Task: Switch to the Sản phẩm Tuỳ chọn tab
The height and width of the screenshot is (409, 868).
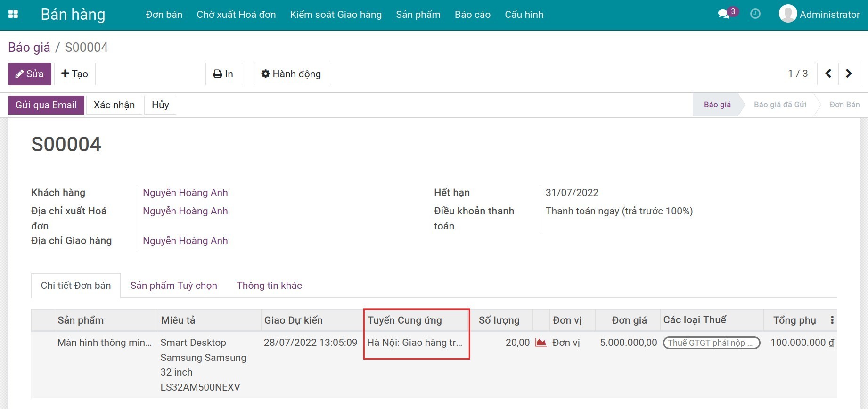Action: pos(173,286)
